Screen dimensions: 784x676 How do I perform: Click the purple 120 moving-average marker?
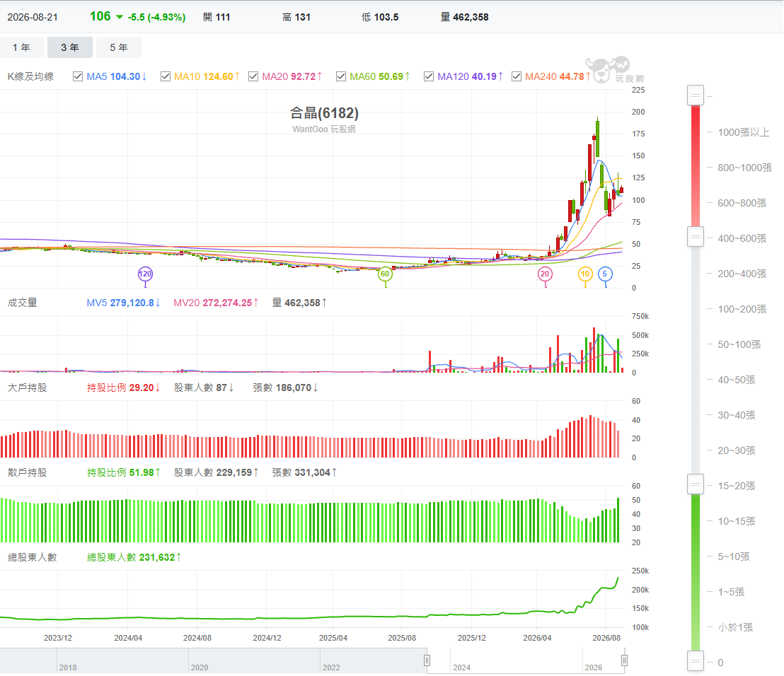click(x=145, y=274)
